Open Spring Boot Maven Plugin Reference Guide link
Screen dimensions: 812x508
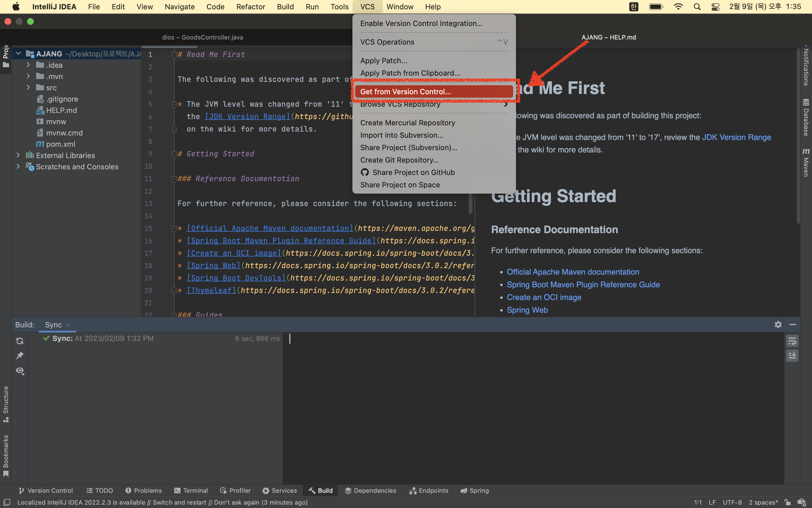(583, 284)
